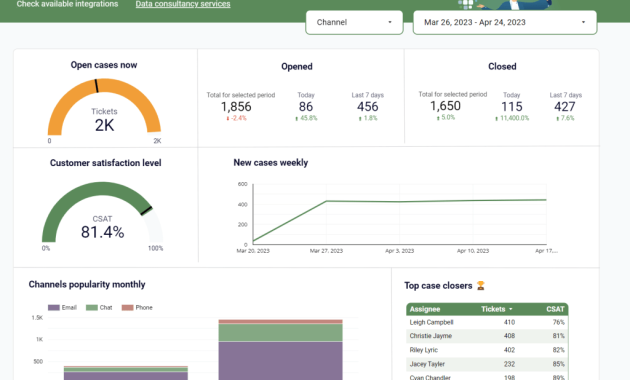Click ticket count 410 cell

(x=509, y=322)
